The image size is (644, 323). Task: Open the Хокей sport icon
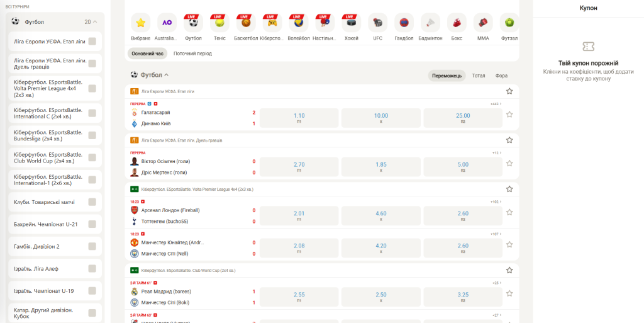[352, 23]
